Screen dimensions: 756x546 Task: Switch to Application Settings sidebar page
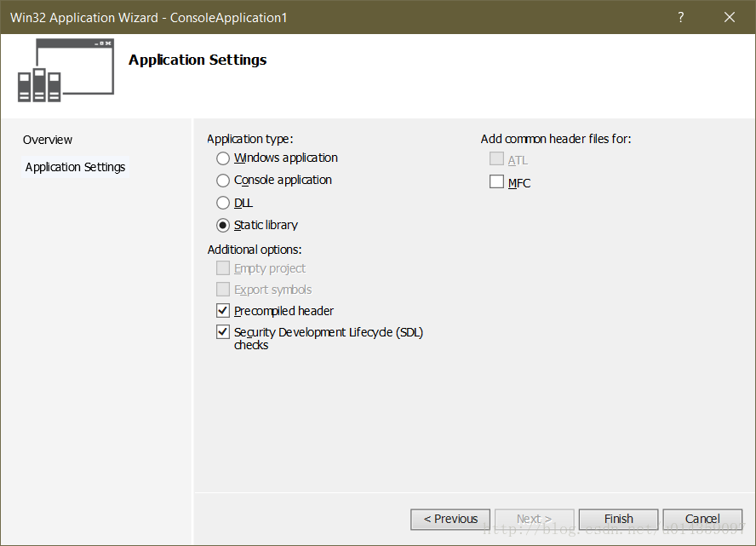click(75, 167)
